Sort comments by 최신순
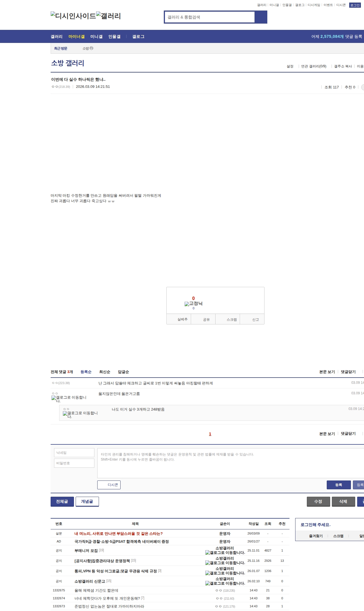This screenshot has width=364, height=611. [x=105, y=372]
